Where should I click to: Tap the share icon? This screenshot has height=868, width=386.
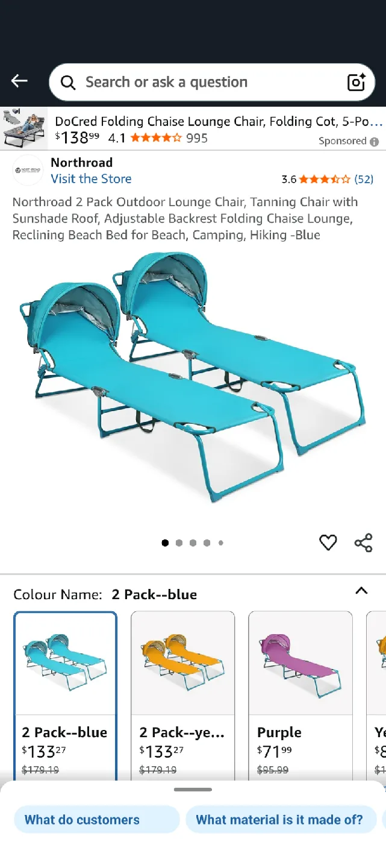(x=363, y=542)
